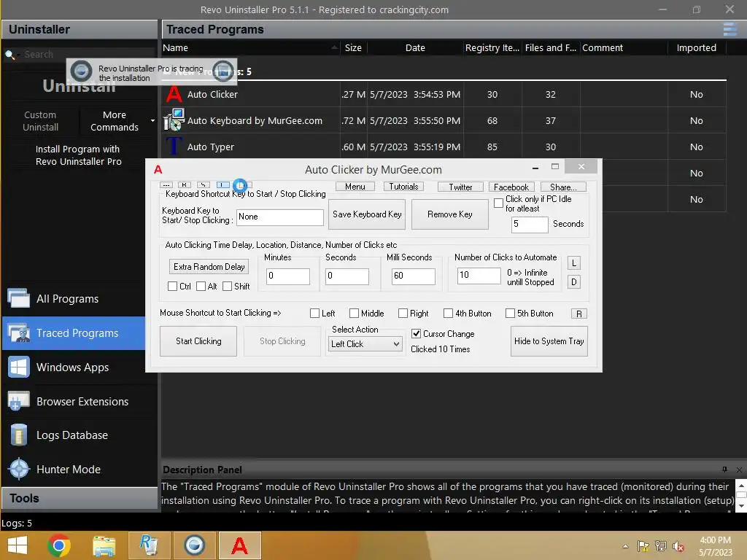Click the Twitter button in Auto Clicker

coord(460,187)
